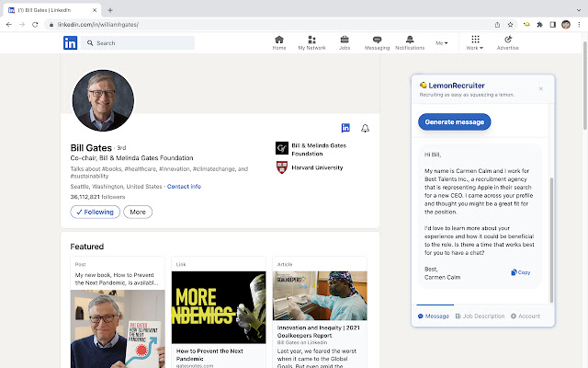Open Messaging in the top navigation

pos(377,41)
